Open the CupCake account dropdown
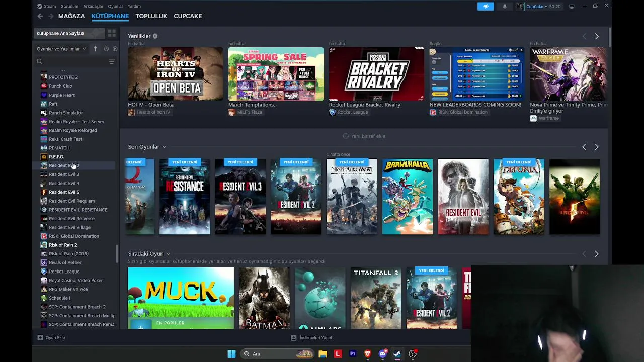 [543, 6]
